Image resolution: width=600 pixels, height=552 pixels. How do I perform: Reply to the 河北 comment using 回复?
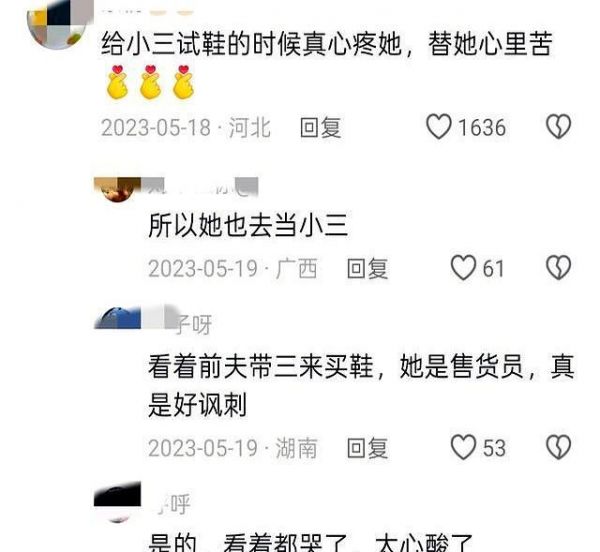pos(321,127)
